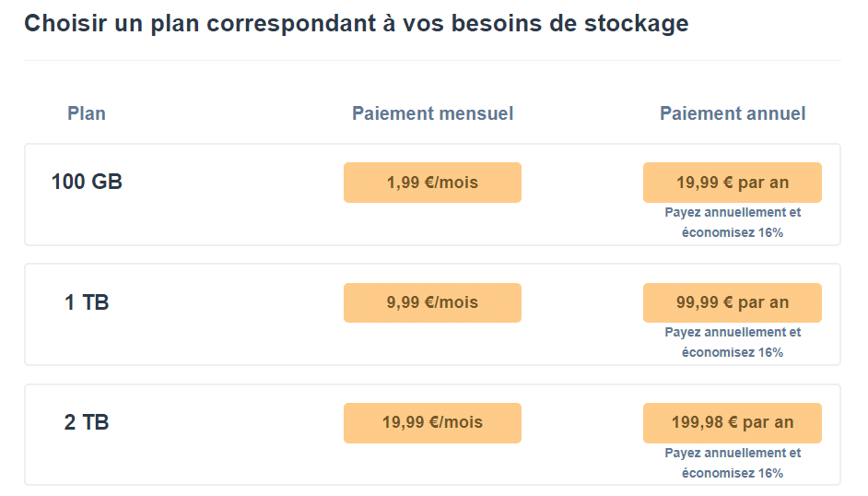Choose the 19,99 € par an option
868x496 pixels.
click(732, 183)
